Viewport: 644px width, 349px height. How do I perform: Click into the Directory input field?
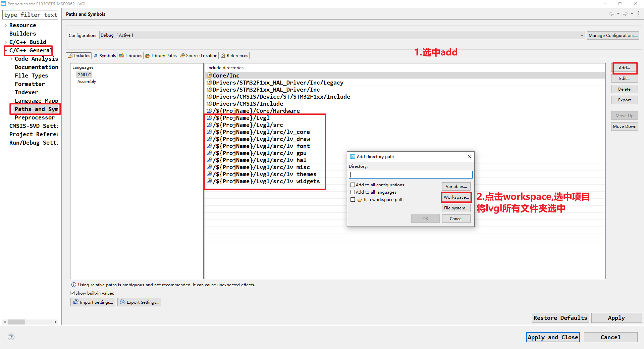tap(411, 174)
